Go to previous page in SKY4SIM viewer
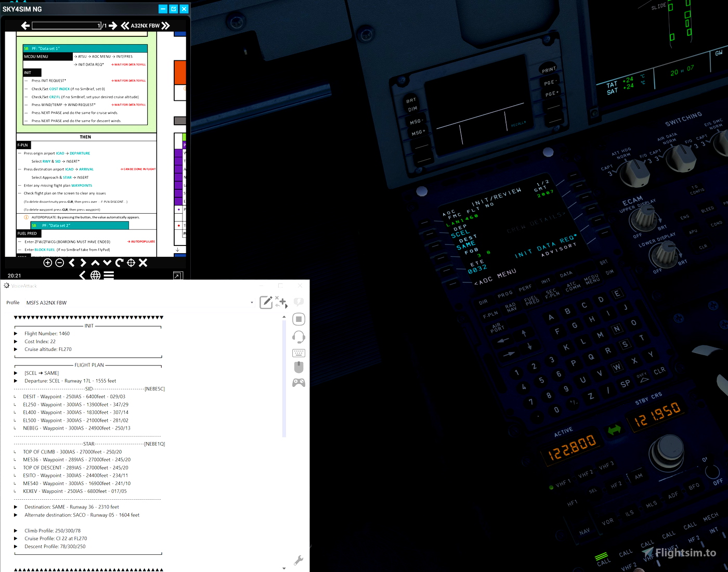Screen dimensions: 728x572 coord(25,25)
